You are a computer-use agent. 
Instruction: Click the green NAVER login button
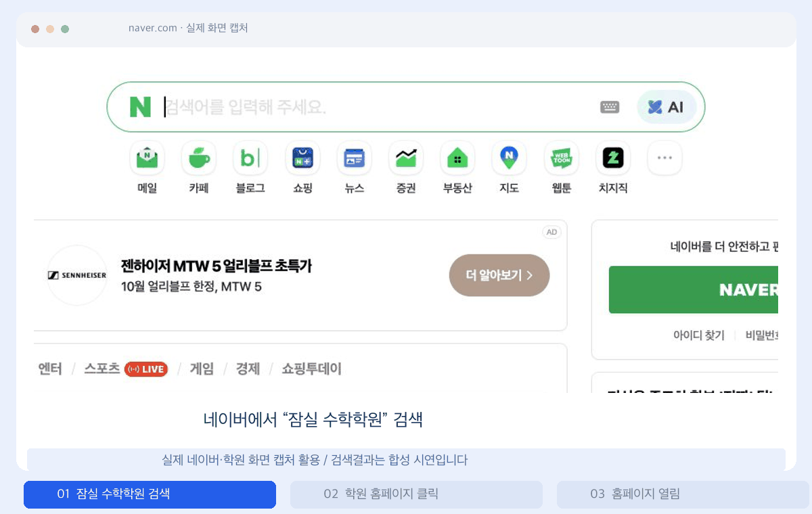694,289
